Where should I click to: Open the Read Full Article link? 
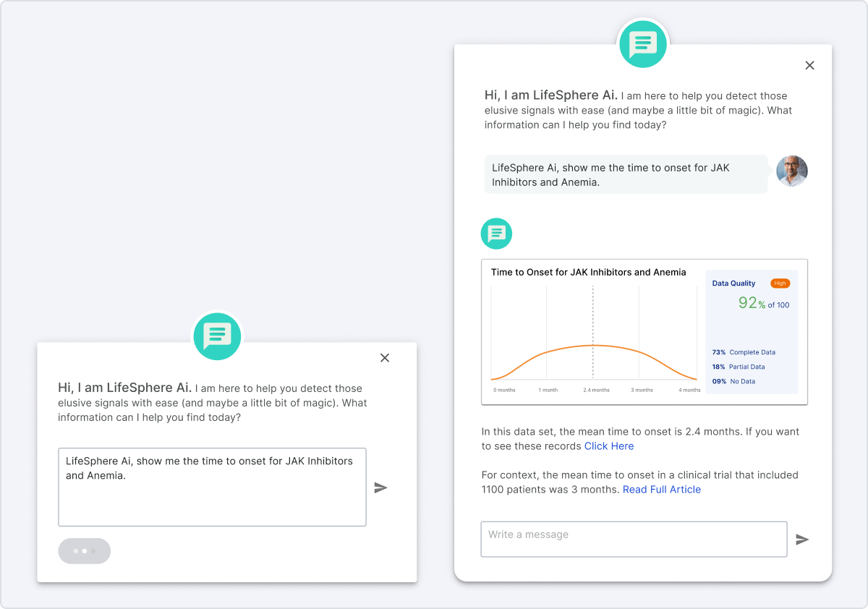[662, 490]
